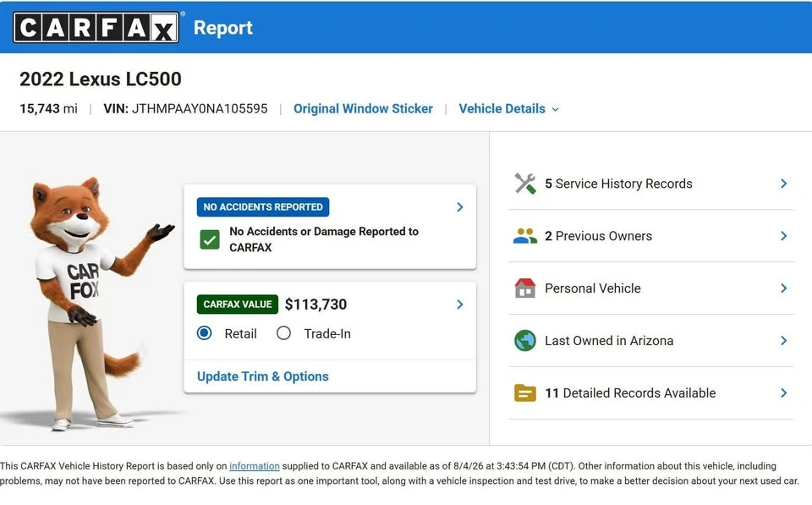Click the wrench Service History icon

click(525, 184)
